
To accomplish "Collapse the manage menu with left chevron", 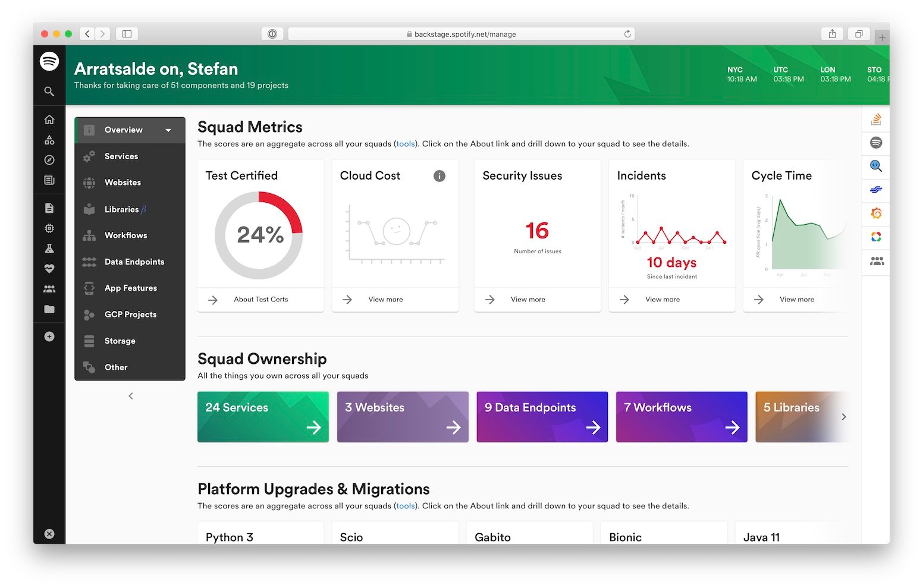I will (x=131, y=396).
